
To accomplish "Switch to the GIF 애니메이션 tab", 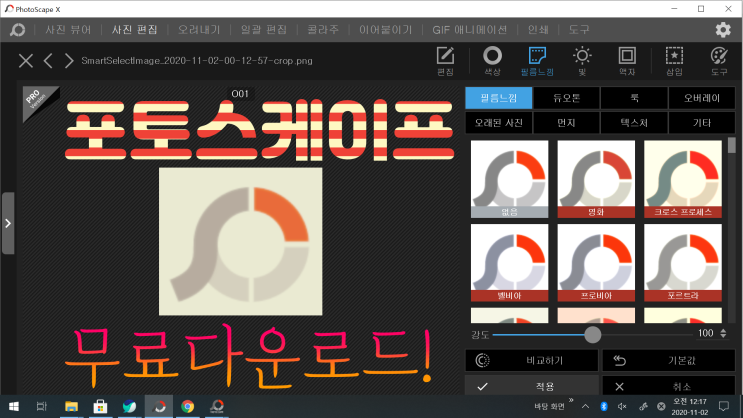I will [470, 30].
